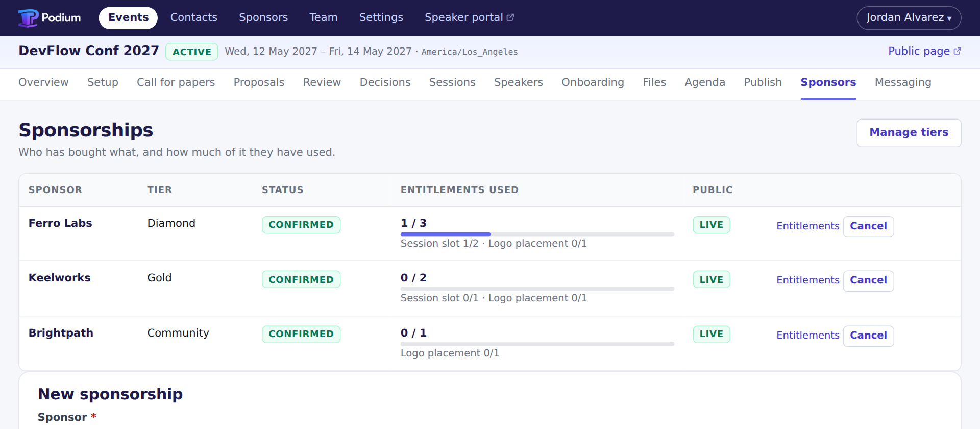
Task: Go to the Onboarding tab
Action: (x=593, y=82)
